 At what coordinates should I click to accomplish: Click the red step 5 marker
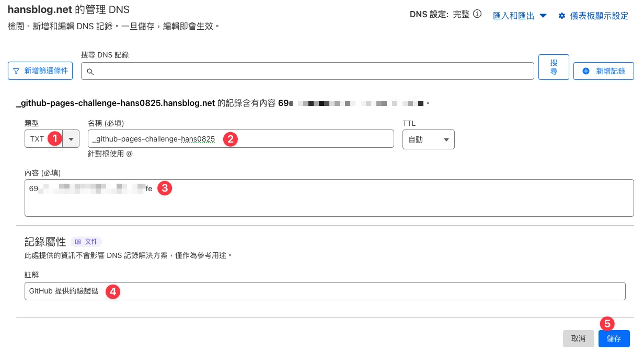(607, 323)
